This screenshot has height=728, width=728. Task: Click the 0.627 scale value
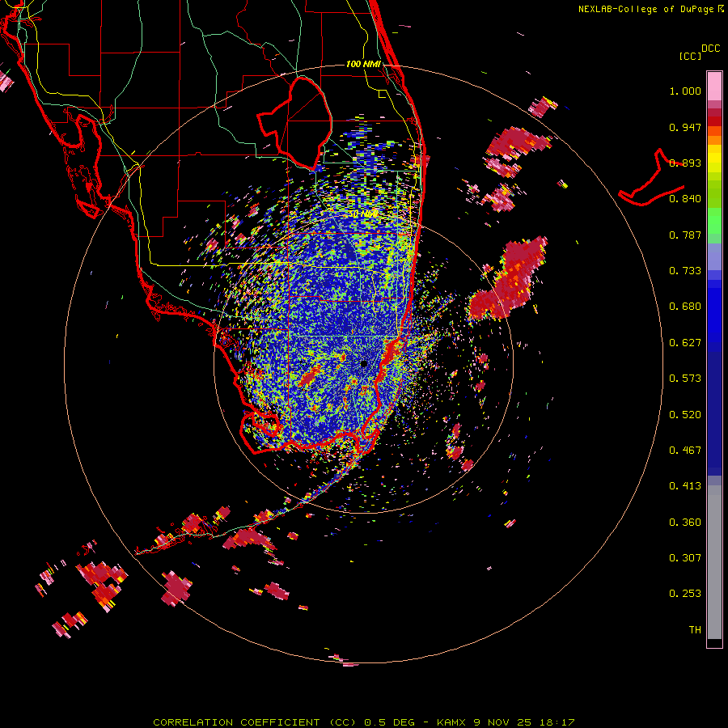tap(685, 343)
